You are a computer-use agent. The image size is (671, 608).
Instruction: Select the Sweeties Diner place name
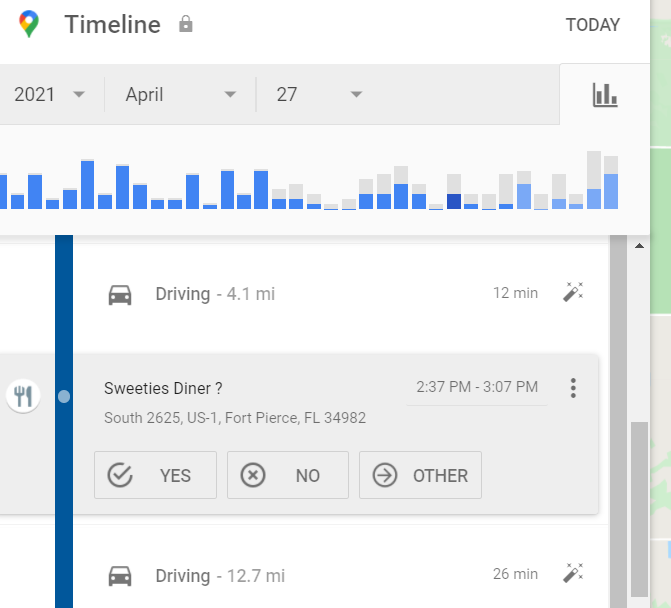coord(163,388)
